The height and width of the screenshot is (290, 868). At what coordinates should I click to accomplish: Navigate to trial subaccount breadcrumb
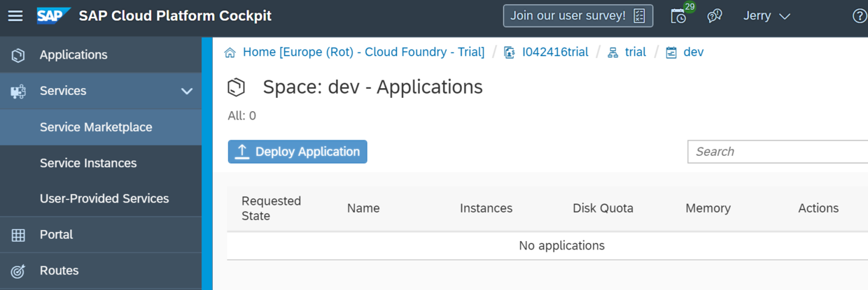coord(635,52)
